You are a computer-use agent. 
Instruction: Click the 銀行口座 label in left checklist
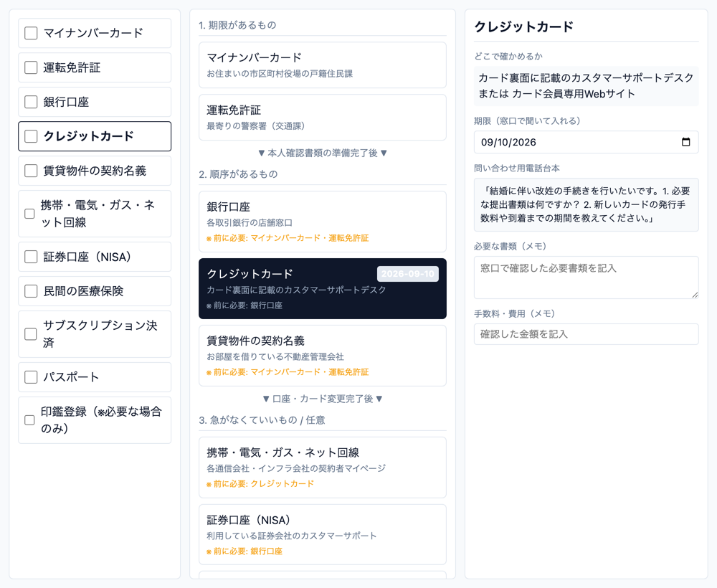click(66, 102)
